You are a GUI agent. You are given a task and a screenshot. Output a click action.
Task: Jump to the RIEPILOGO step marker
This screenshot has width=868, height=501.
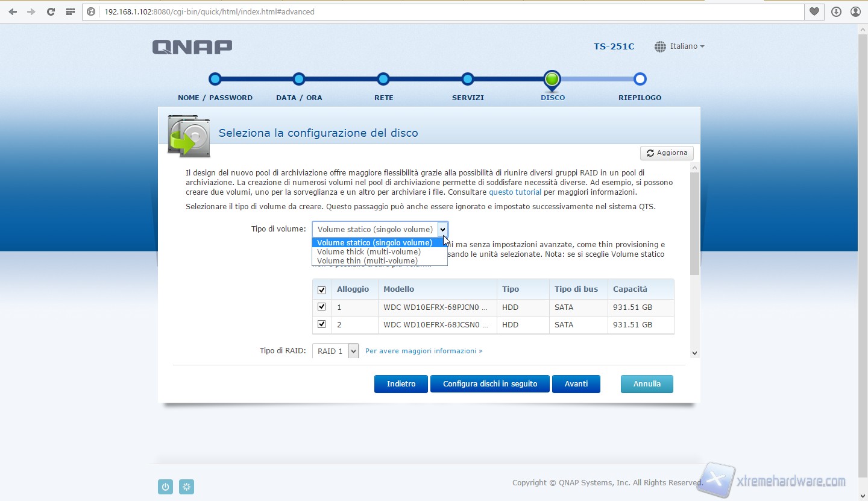[x=640, y=79]
